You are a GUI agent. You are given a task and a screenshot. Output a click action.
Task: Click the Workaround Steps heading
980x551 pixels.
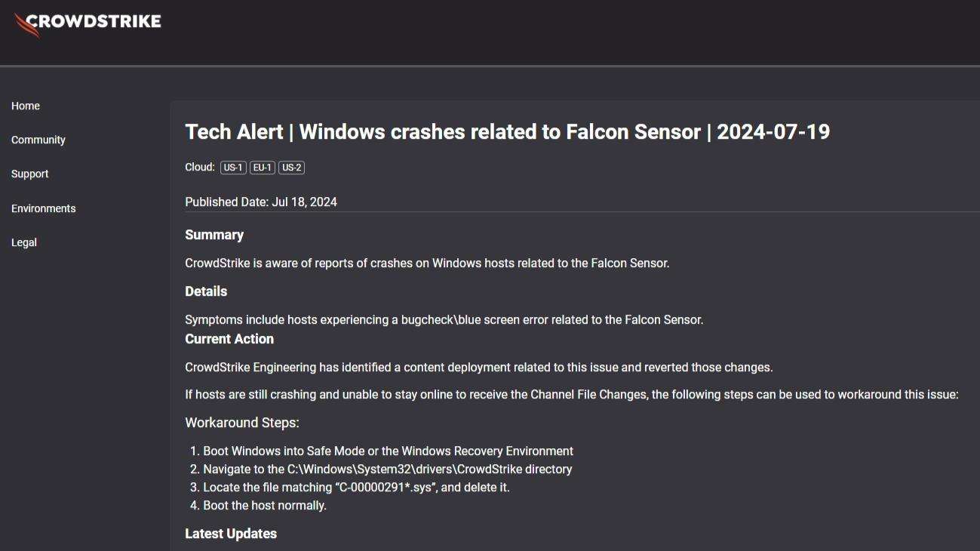(242, 423)
